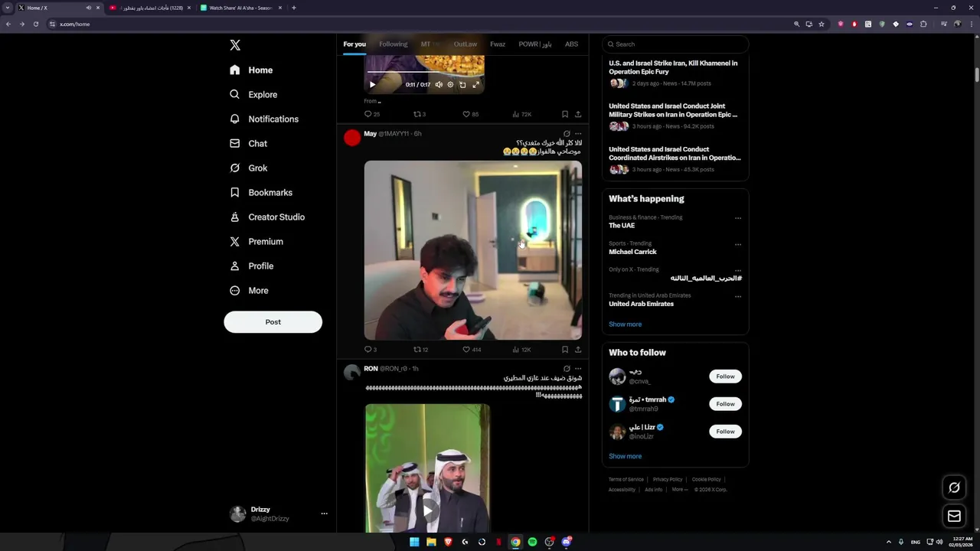The width and height of the screenshot is (980, 551).
Task: View analytics on May's post
Action: pyautogui.click(x=521, y=350)
